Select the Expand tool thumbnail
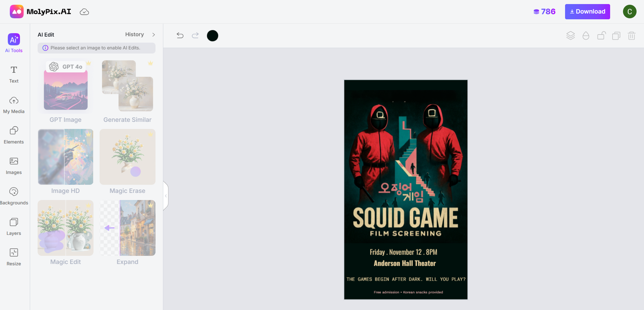 tap(127, 228)
